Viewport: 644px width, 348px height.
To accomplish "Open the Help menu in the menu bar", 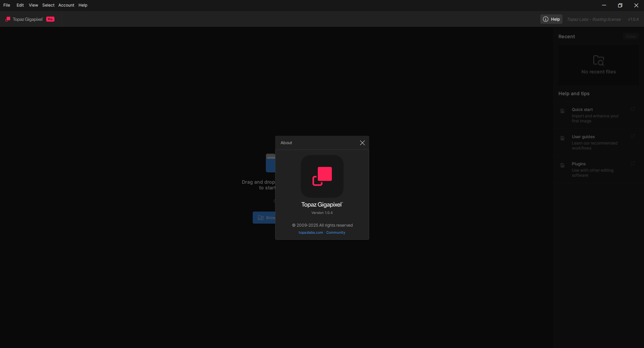I will coord(83,5).
